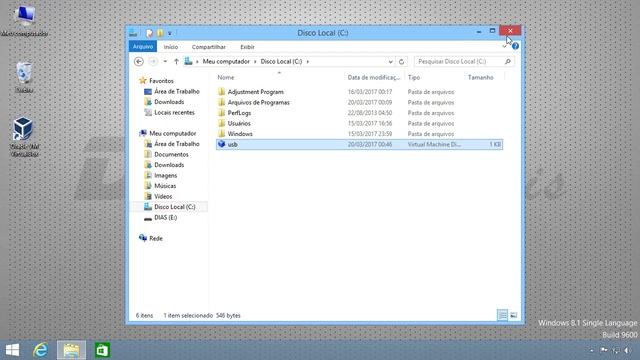The width and height of the screenshot is (640, 360).
Task: Open Rede in the navigation pane
Action: point(156,238)
